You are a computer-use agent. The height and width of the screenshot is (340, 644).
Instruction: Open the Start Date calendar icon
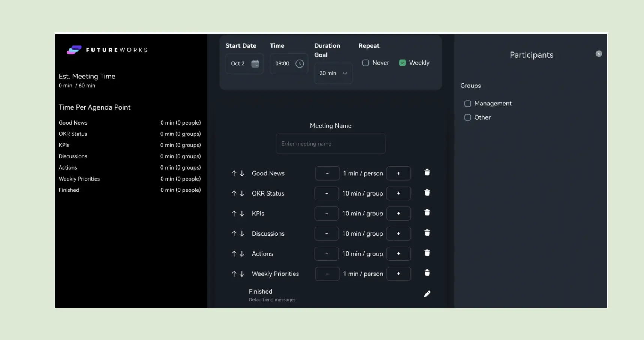[x=255, y=63]
